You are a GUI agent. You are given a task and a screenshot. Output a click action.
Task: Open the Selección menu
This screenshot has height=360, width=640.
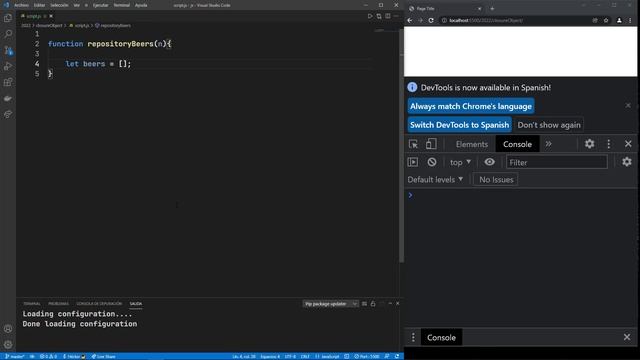(59, 5)
